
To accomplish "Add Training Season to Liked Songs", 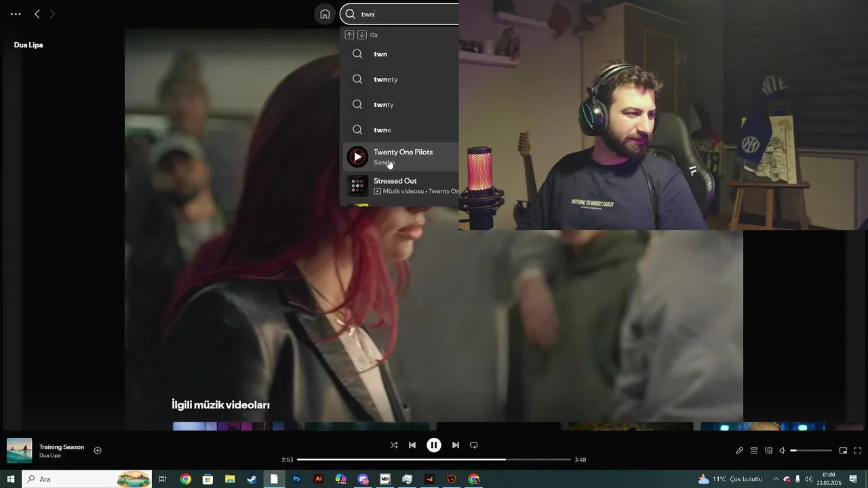I will click(x=98, y=451).
